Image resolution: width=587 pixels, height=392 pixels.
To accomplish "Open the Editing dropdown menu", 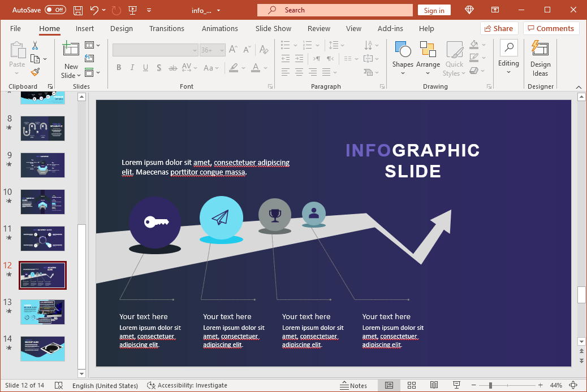I will (x=508, y=58).
